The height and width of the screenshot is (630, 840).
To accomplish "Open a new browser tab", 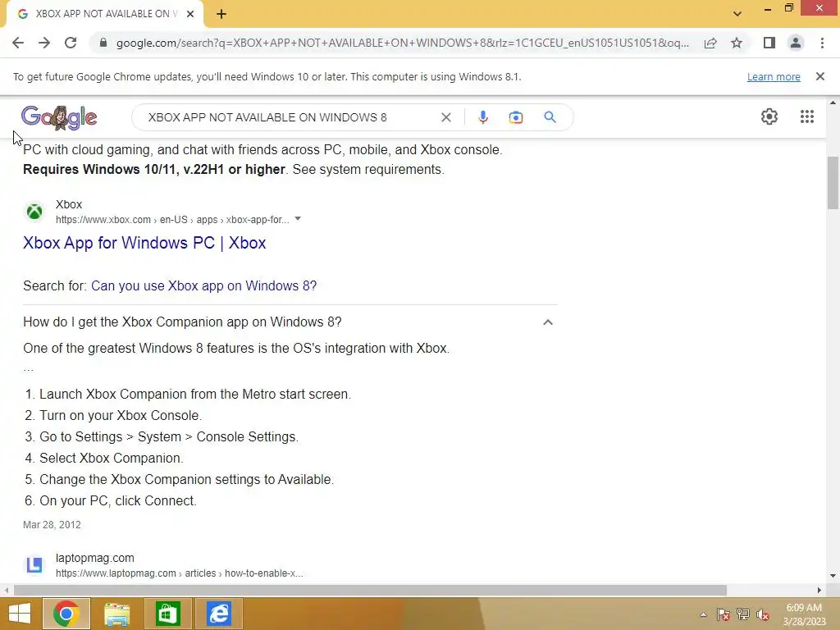I will (221, 14).
